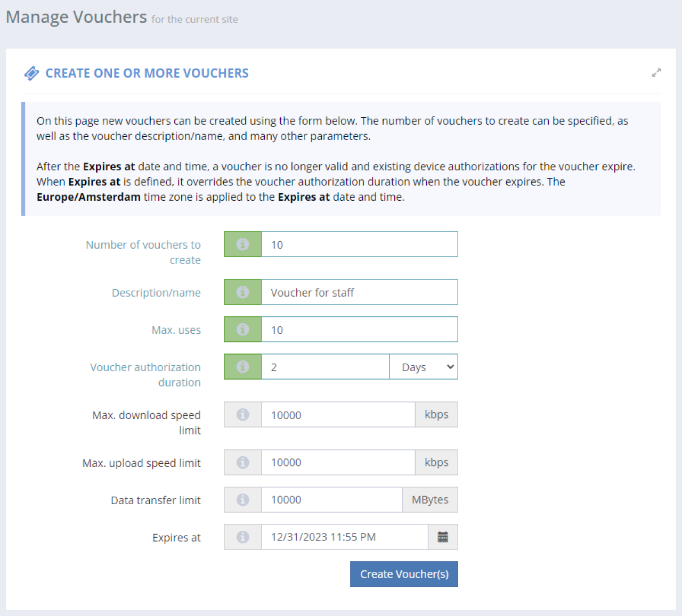Click the expand panel arrows at top right
Viewport: 682px width, 616px height.
(656, 73)
